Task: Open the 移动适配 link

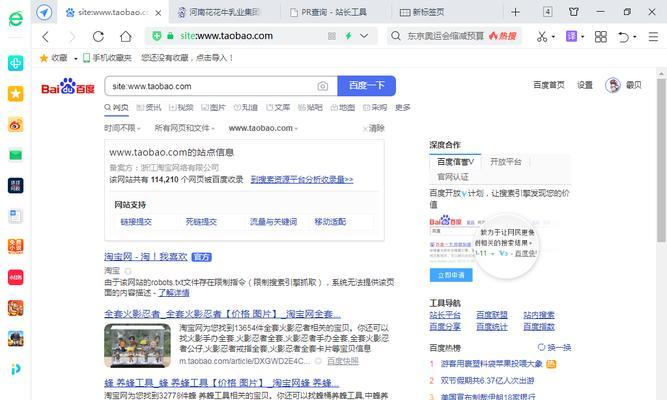Action: [330, 222]
